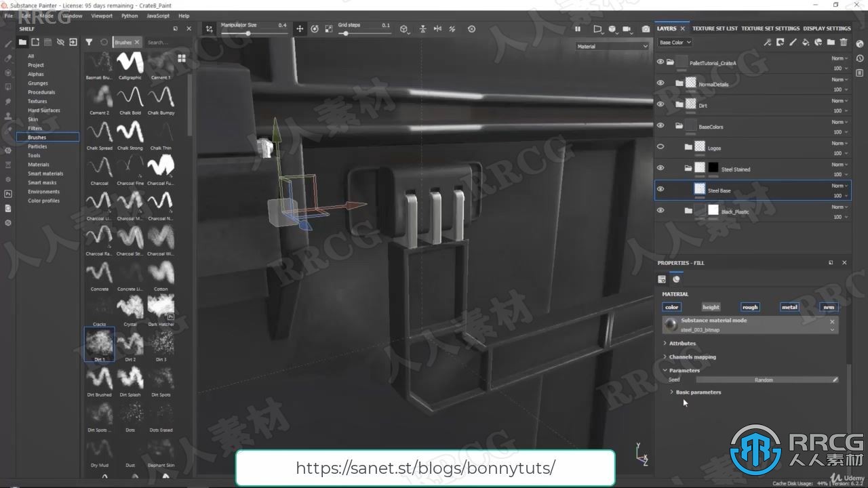
Task: Switch to Texture Set List tab
Action: (715, 28)
